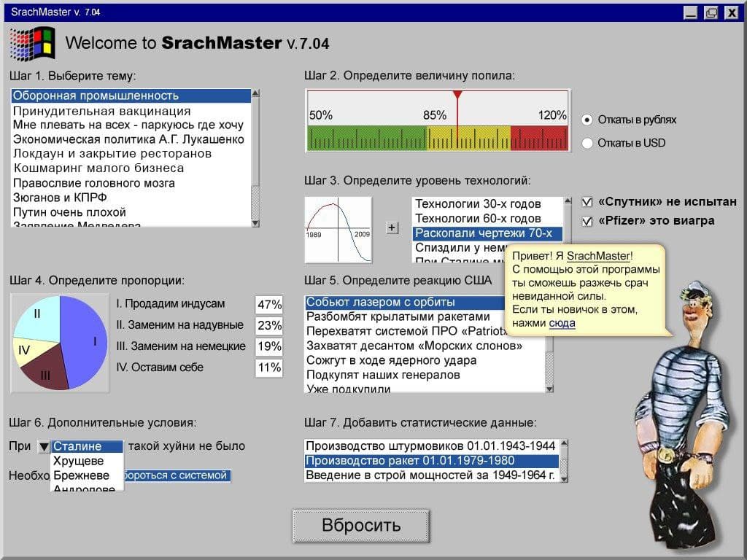Click the Windows flag logo icon

tap(32, 44)
